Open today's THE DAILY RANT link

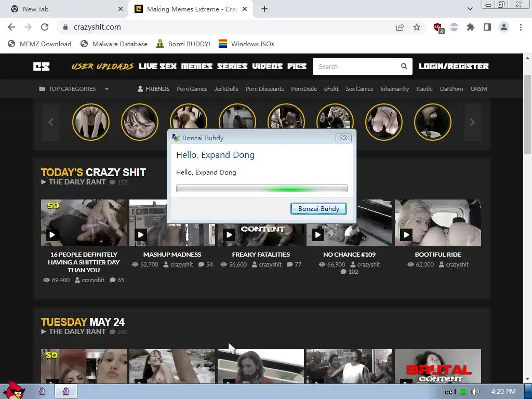pyautogui.click(x=77, y=182)
